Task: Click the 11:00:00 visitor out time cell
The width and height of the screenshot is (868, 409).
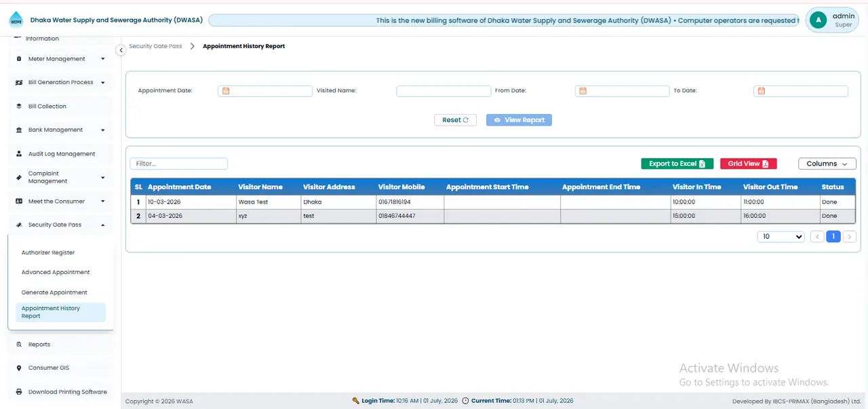Action: [780, 202]
